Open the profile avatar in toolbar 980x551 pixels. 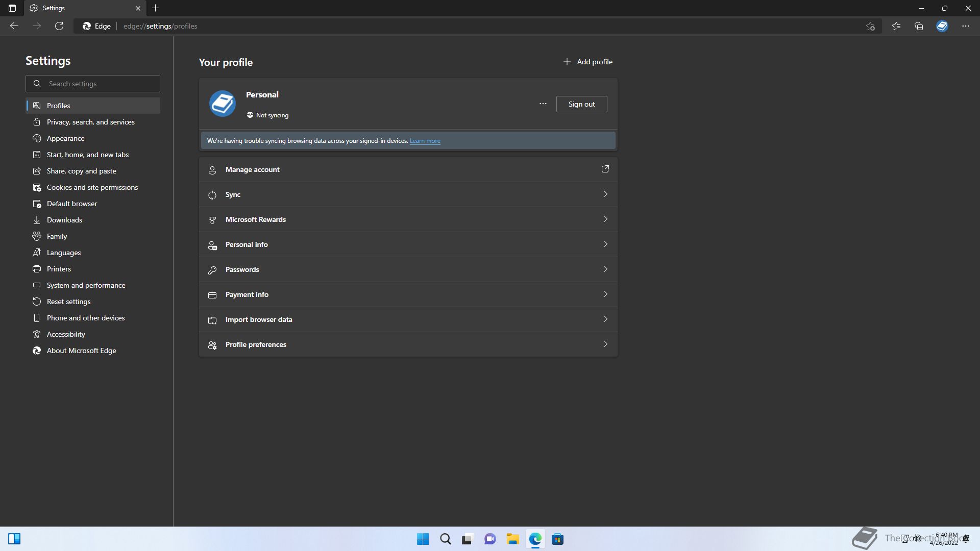[x=942, y=26]
